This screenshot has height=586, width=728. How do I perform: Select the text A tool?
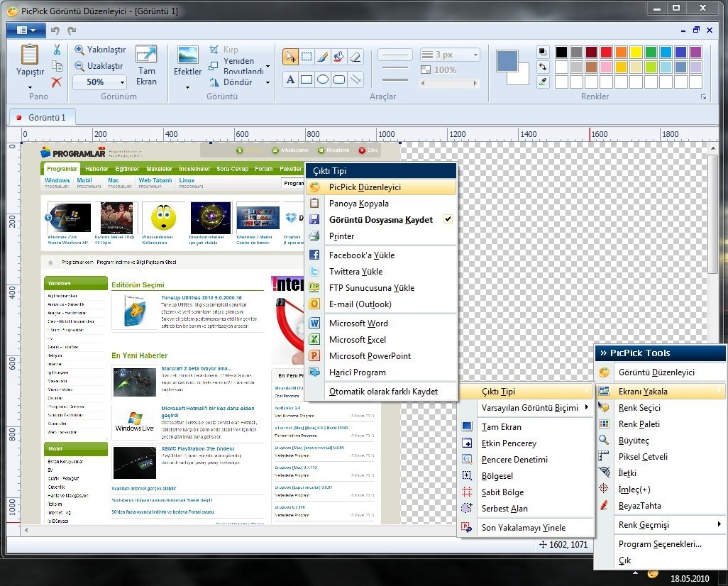pyautogui.click(x=291, y=79)
